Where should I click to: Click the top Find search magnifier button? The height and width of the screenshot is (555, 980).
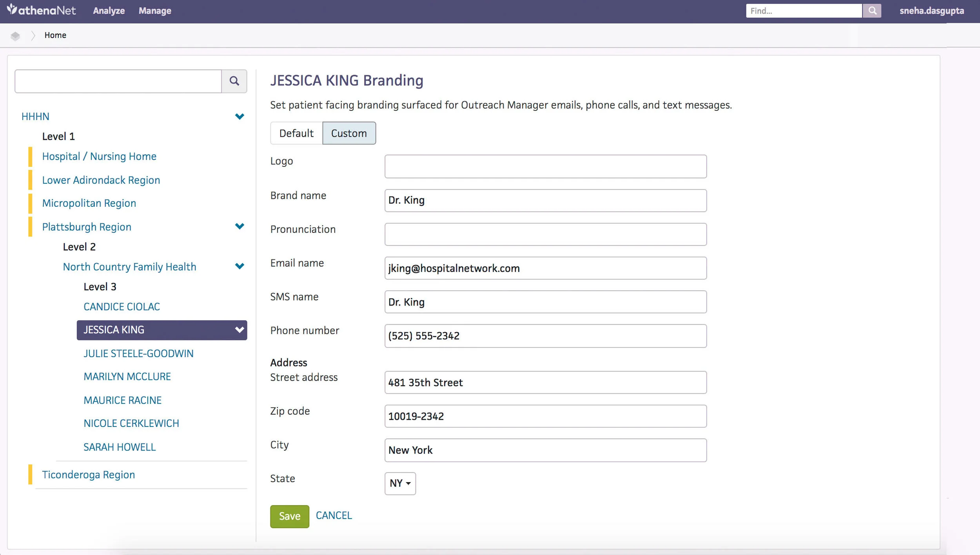click(872, 11)
